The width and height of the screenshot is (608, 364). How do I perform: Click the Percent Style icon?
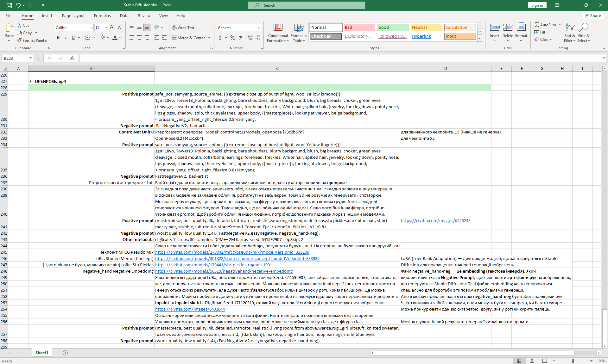(233, 38)
